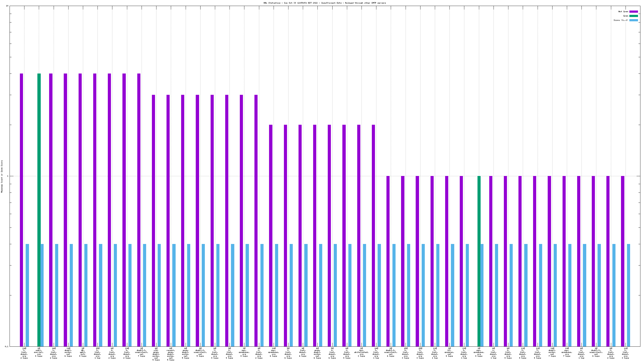The image size is (644, 362).
Task: Click the dnsbl-3.uceprotect.net 7 hops label
Action: [142, 352]
